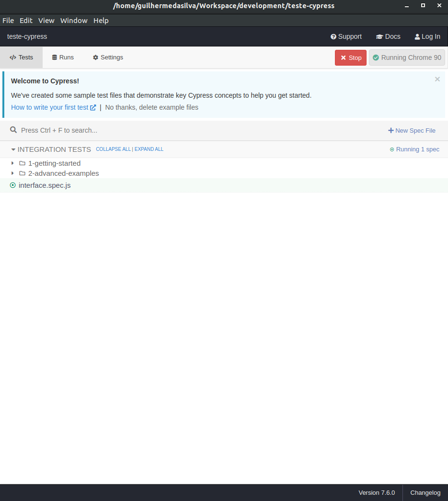
Task: Click the external link icon after first test
Action: tap(93, 107)
